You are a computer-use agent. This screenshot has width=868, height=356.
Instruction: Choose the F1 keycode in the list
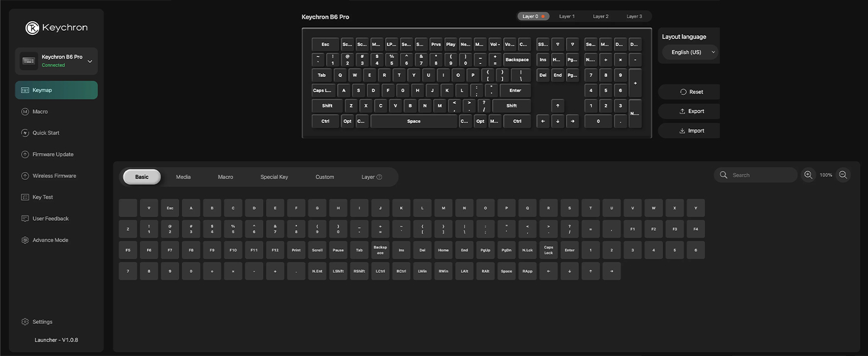click(x=633, y=229)
